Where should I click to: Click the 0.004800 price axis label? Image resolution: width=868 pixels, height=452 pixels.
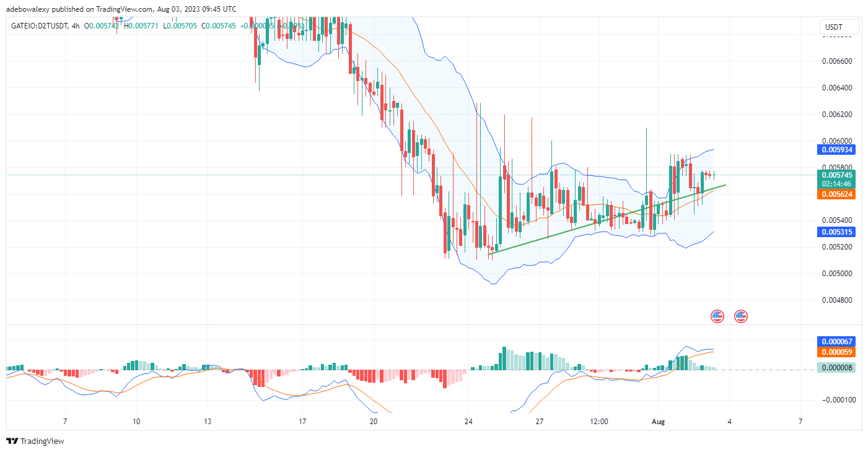point(837,300)
